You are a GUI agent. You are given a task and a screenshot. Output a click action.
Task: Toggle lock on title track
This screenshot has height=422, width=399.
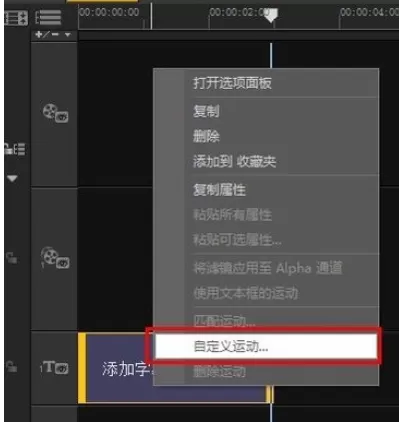tap(12, 366)
